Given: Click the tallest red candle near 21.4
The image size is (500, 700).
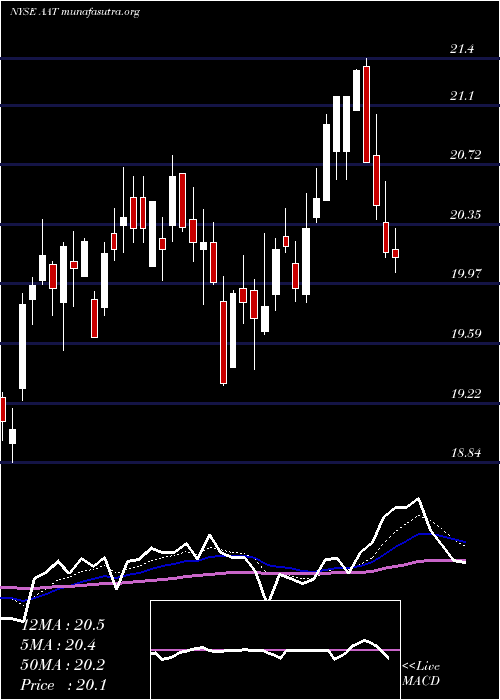Looking at the screenshot, I should click(x=367, y=114).
